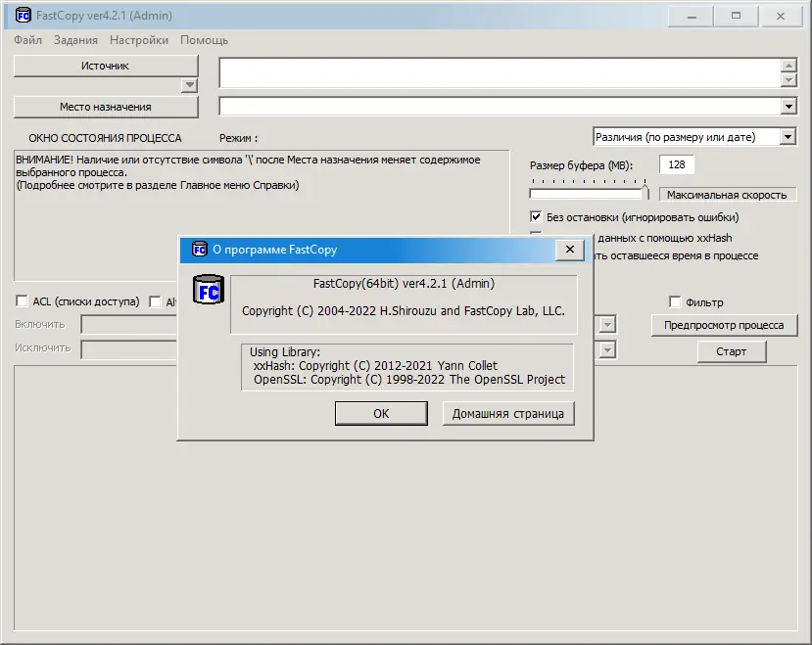Click the Старт button
Viewport: 812px width, 645px height.
tap(732, 351)
